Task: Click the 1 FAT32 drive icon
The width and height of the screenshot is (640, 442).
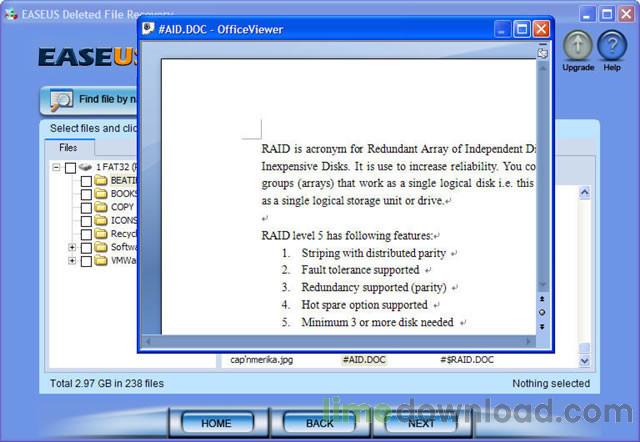Action: (85, 167)
